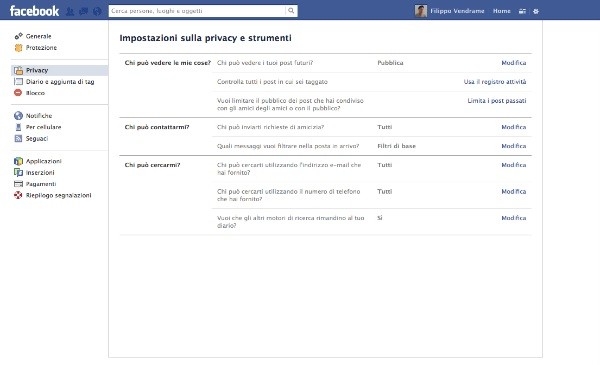Open the gear settings menu icon

536,11
